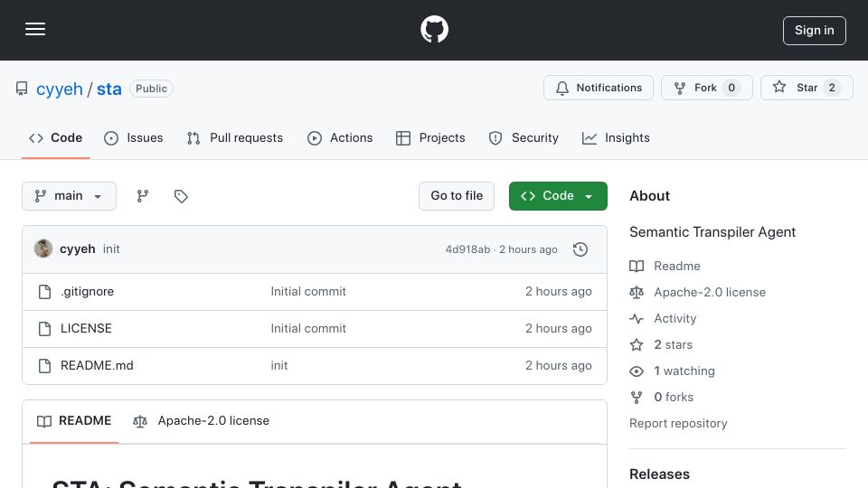
Task: View tags via the tag icon
Action: (x=181, y=196)
